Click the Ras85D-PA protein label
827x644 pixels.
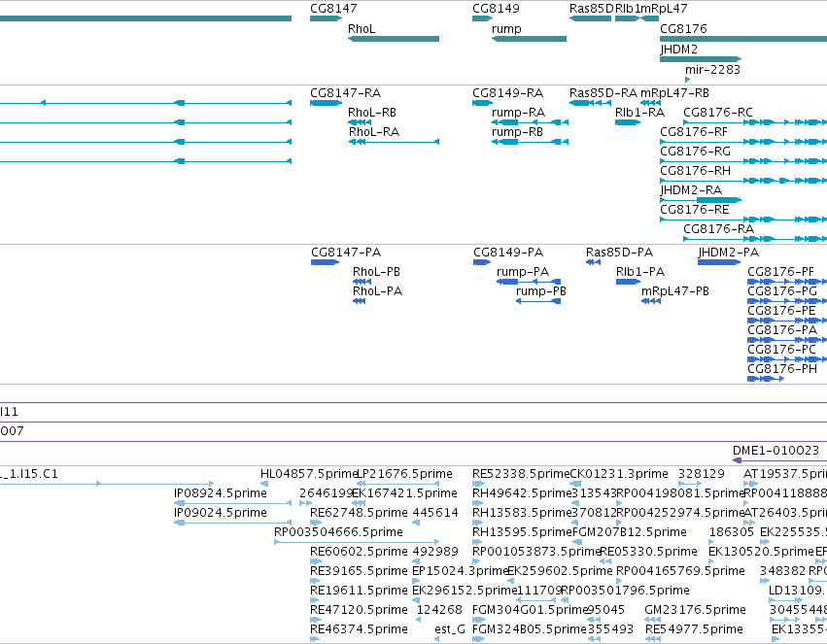[619, 253]
